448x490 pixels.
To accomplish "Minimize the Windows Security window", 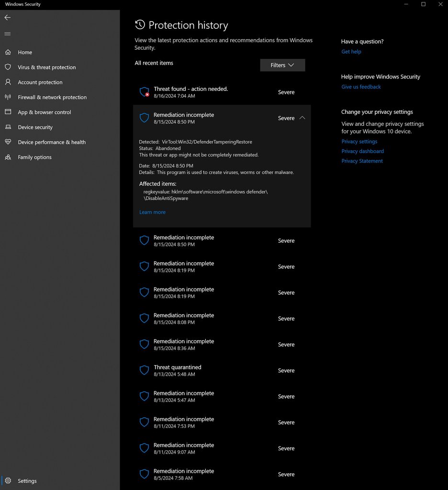I will point(406,4).
